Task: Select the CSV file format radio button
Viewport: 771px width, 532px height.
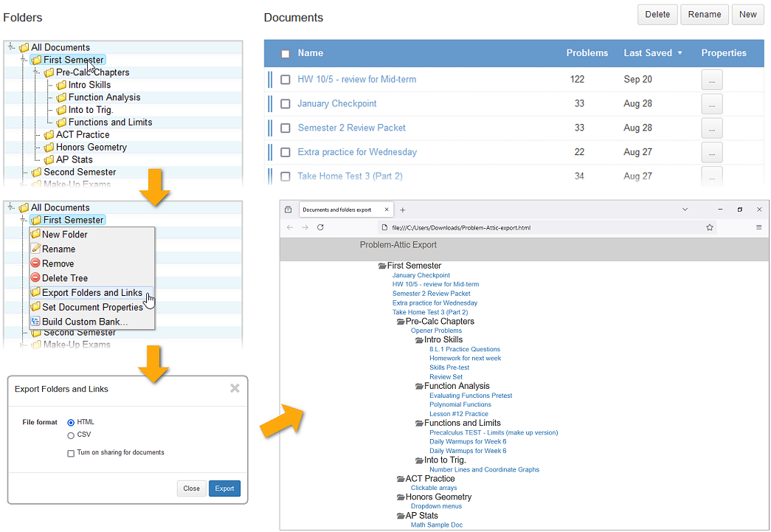Action: tap(71, 435)
